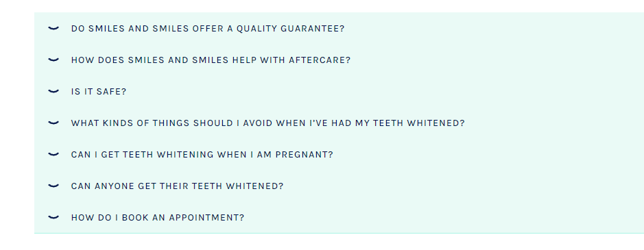Viewport: 644px width, 250px height.
Task: Click smile icon beside book appointment question
Action: point(53,217)
